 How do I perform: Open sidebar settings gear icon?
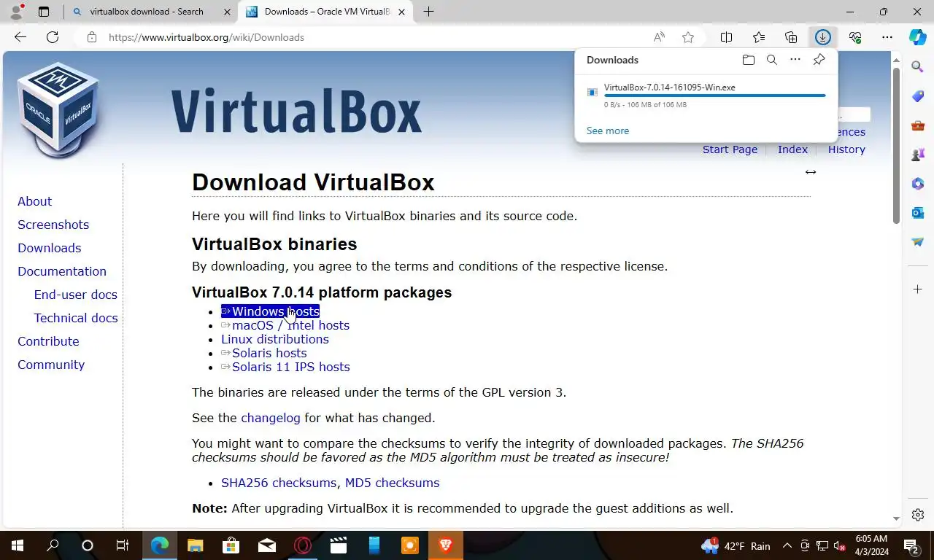[918, 515]
